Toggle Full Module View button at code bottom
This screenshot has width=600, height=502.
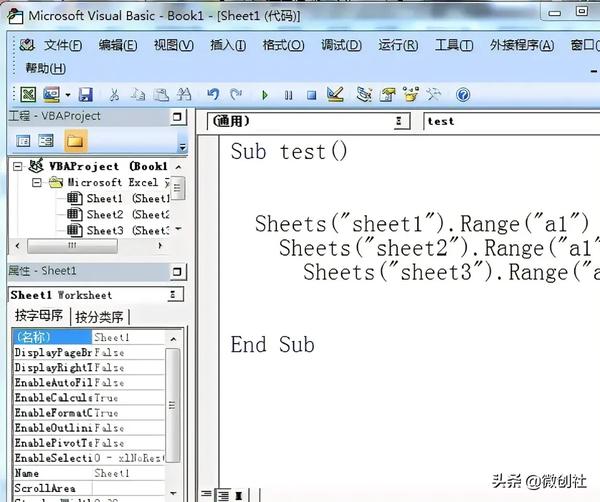coord(223,495)
